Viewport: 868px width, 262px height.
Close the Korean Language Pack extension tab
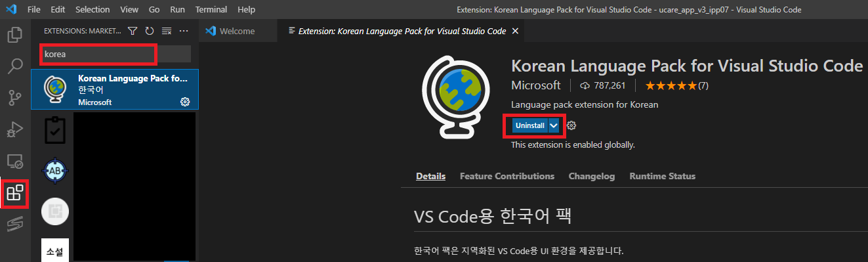[x=515, y=31]
